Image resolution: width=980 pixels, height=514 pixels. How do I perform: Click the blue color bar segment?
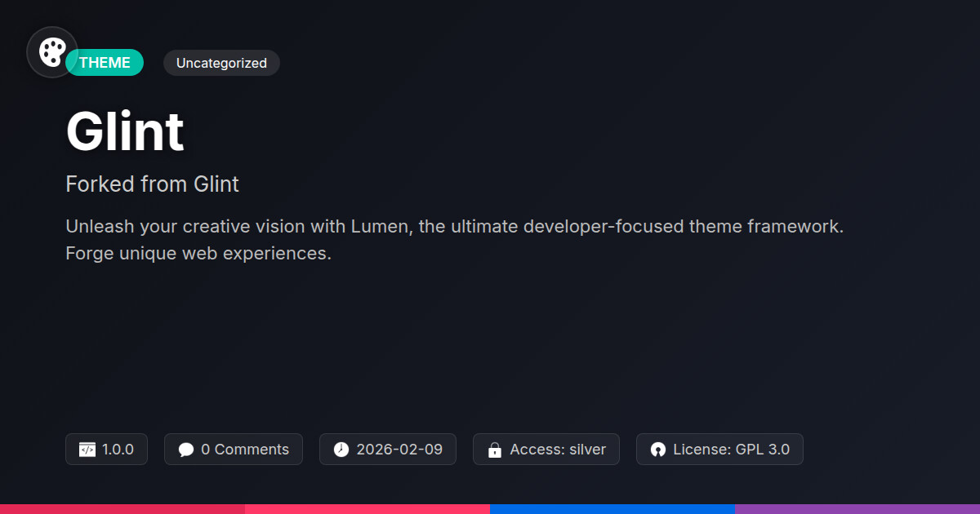point(612,508)
